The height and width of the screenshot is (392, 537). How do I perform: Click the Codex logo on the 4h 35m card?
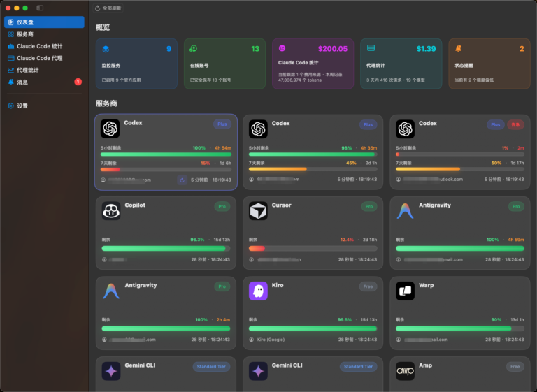(258, 129)
